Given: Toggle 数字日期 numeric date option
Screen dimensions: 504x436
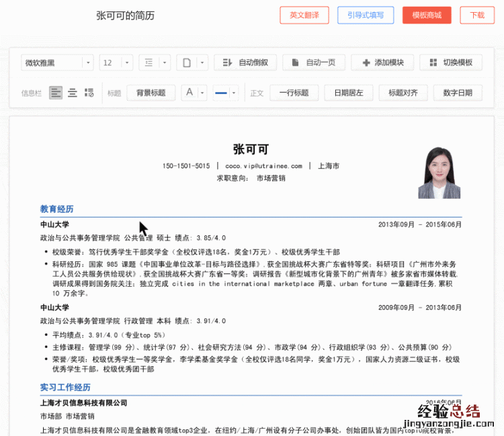Looking at the screenshot, I should [458, 93].
